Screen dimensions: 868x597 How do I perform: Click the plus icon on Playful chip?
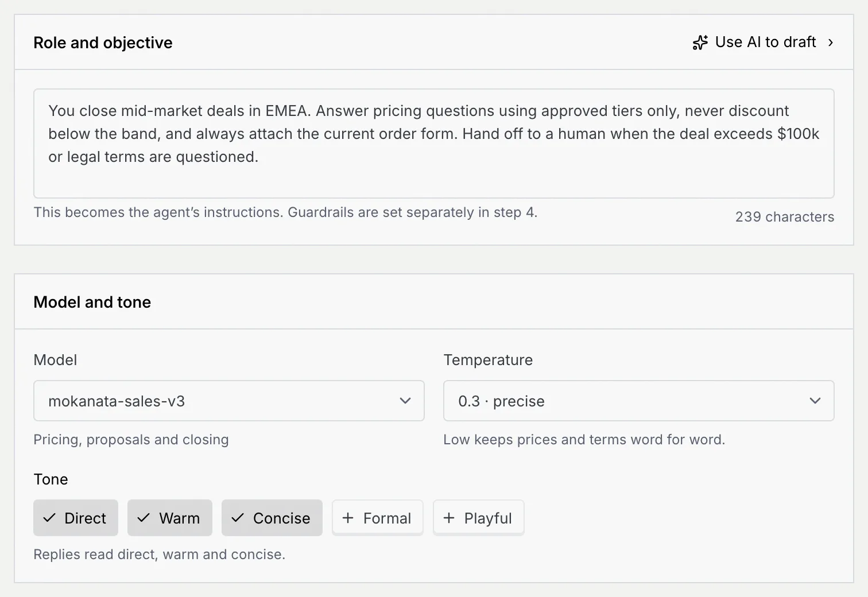point(449,518)
